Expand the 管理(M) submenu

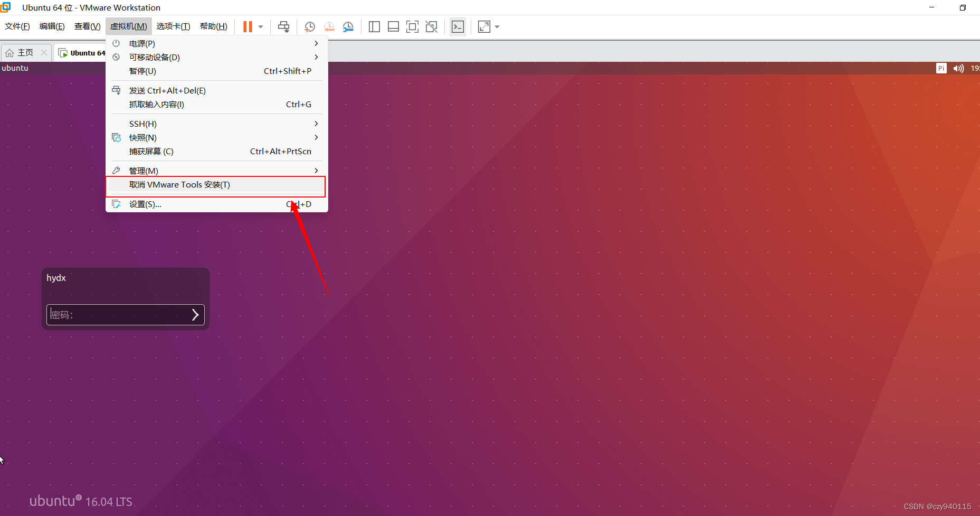click(x=217, y=171)
